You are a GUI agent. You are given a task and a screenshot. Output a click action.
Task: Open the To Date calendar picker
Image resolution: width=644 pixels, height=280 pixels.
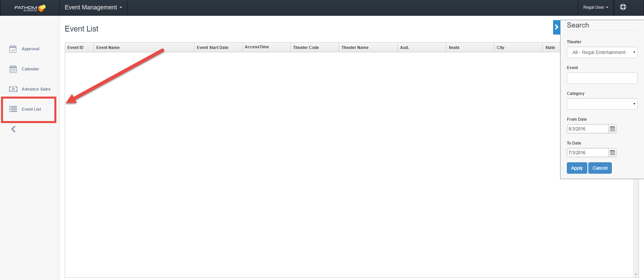[x=612, y=153]
